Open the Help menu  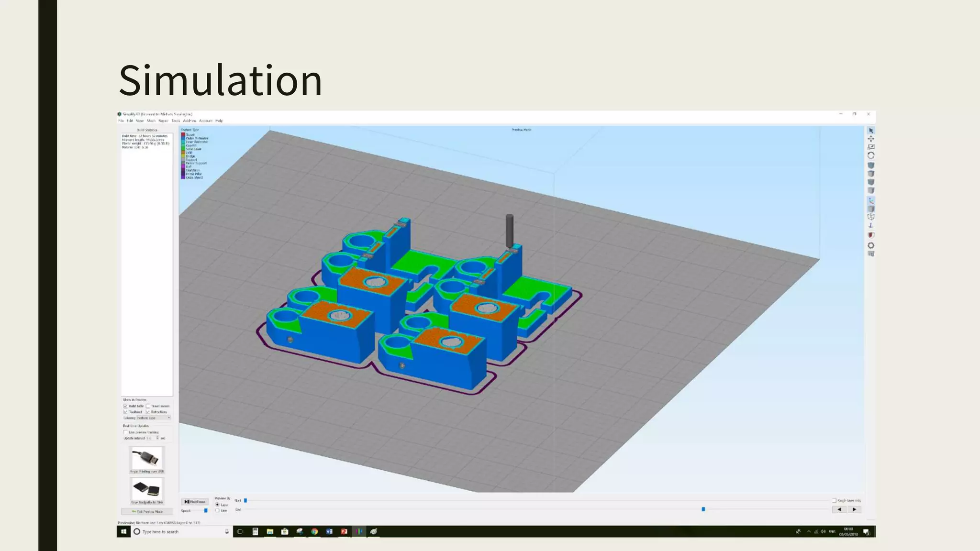click(219, 121)
